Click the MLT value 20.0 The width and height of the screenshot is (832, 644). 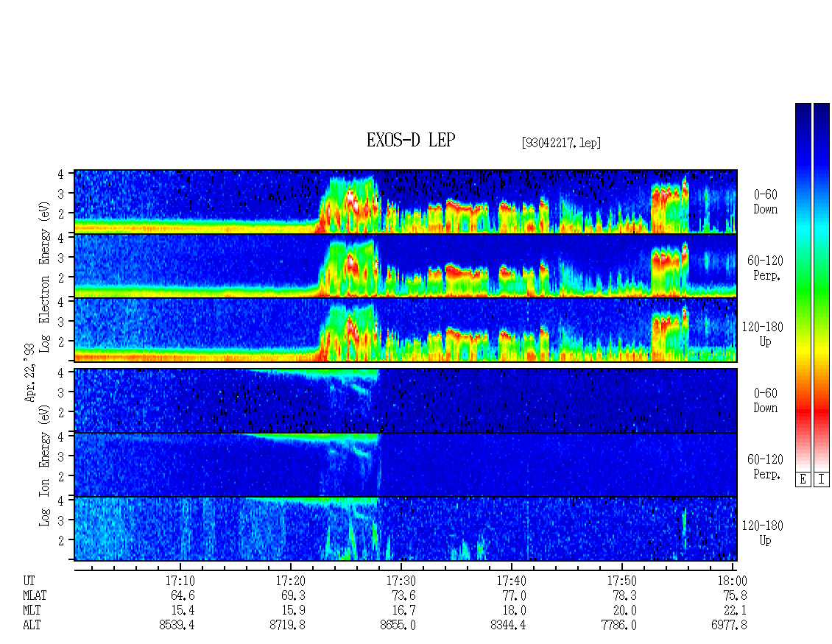[x=624, y=611]
